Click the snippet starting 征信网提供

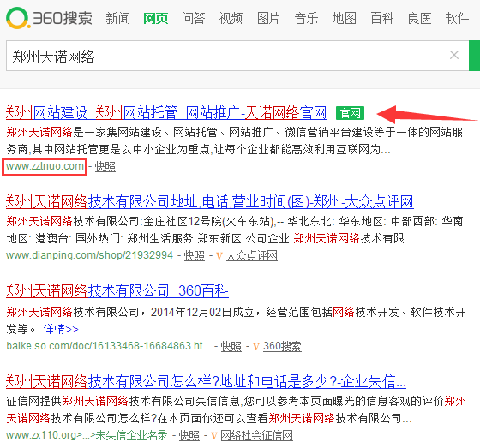[237, 409]
